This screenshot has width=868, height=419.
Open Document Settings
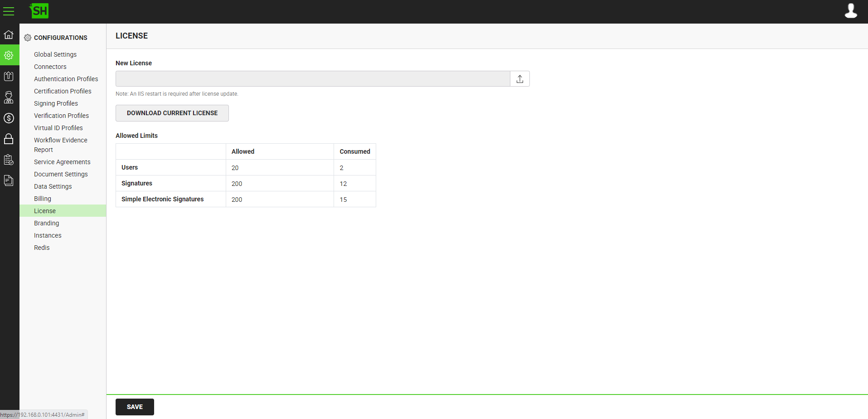[x=61, y=174]
